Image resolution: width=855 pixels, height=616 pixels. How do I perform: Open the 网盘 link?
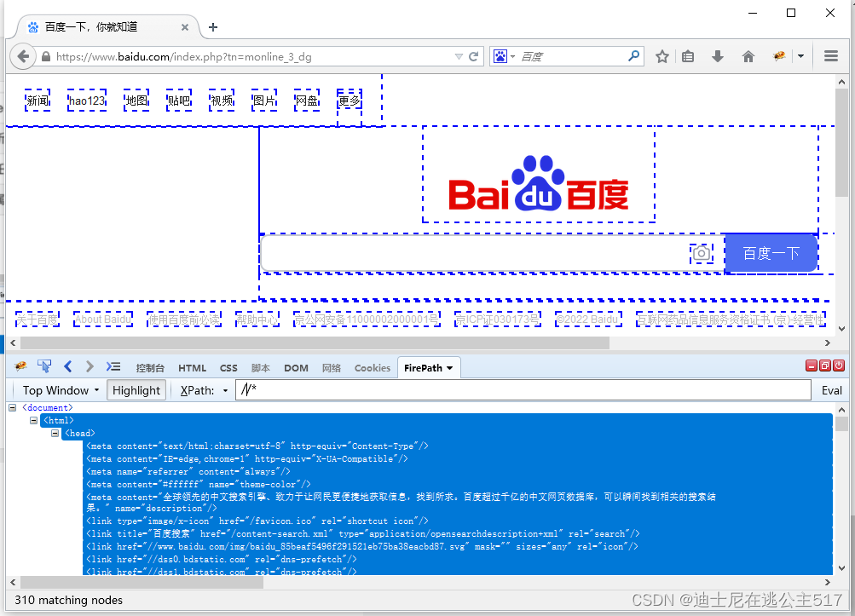307,101
